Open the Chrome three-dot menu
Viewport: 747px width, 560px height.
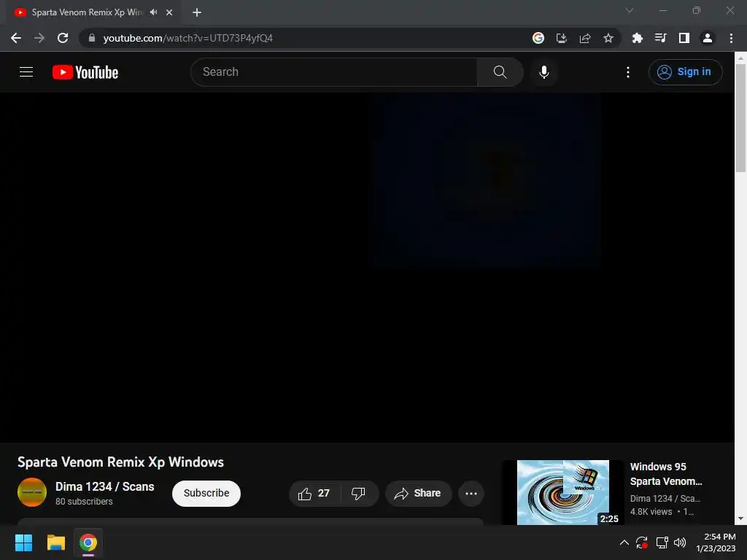731,38
